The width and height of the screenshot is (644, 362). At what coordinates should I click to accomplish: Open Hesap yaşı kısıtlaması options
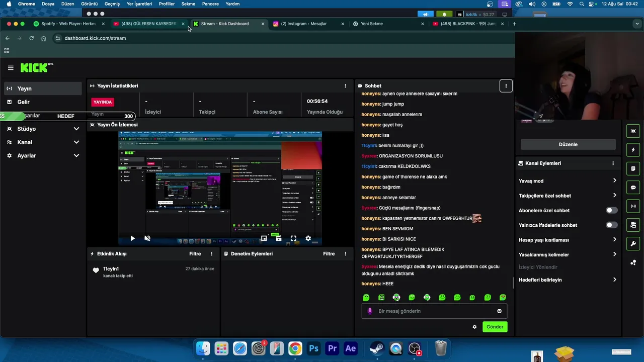click(x=568, y=240)
